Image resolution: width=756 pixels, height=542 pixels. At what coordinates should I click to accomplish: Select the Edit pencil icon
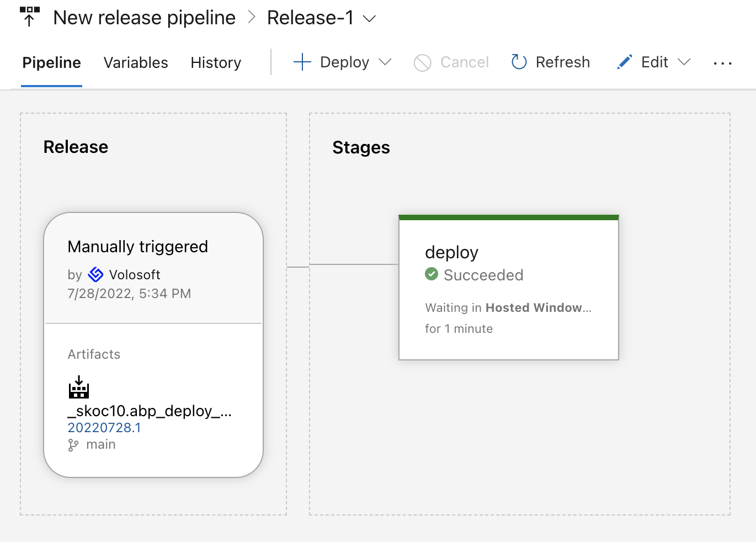[x=624, y=62]
